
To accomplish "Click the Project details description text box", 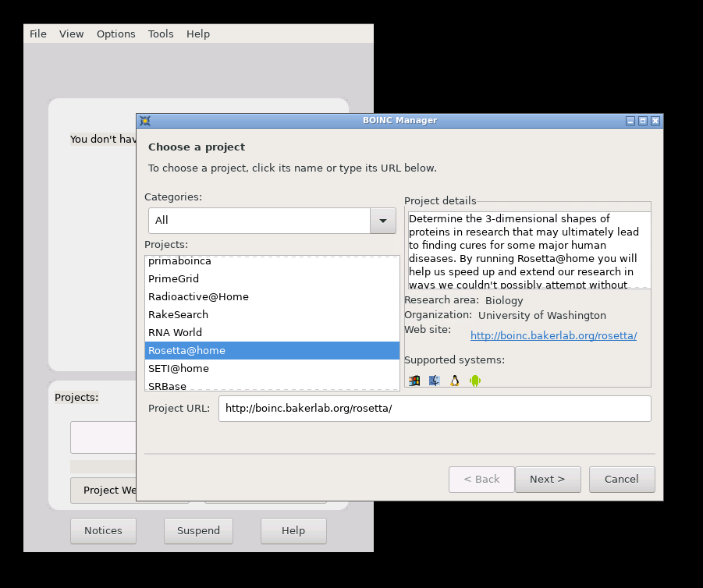I will coord(529,250).
